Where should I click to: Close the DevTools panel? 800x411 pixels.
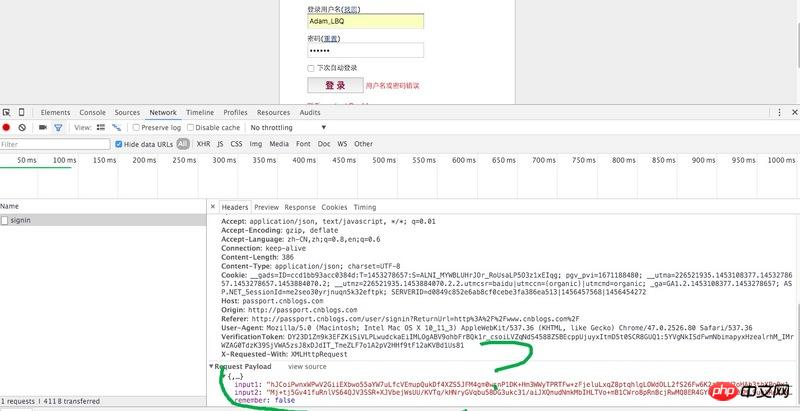794,112
